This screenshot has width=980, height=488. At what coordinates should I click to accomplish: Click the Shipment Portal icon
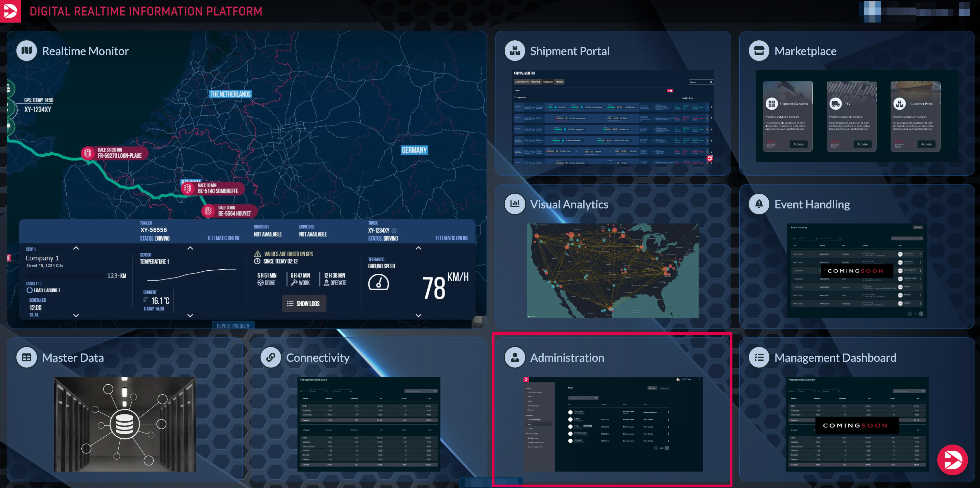pyautogui.click(x=515, y=51)
